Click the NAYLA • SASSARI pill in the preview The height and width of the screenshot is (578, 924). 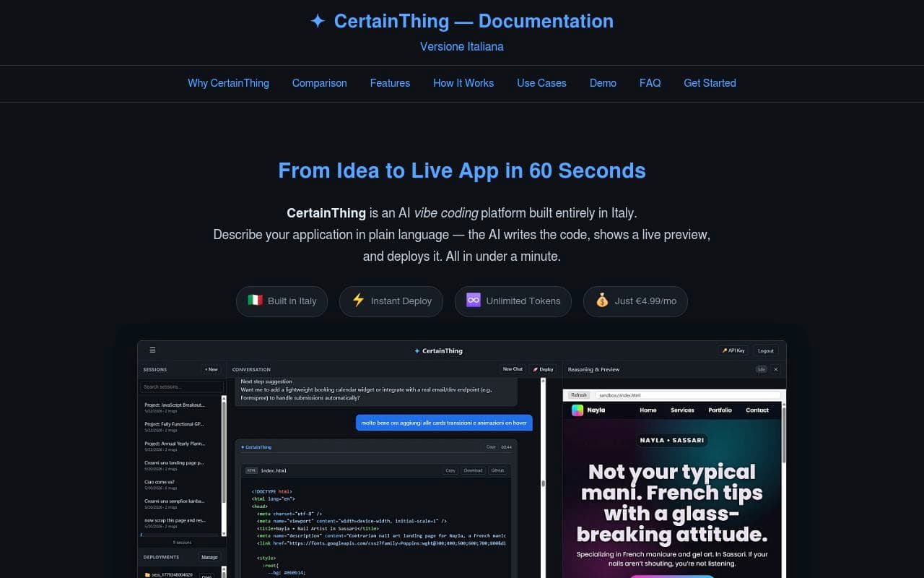672,440
